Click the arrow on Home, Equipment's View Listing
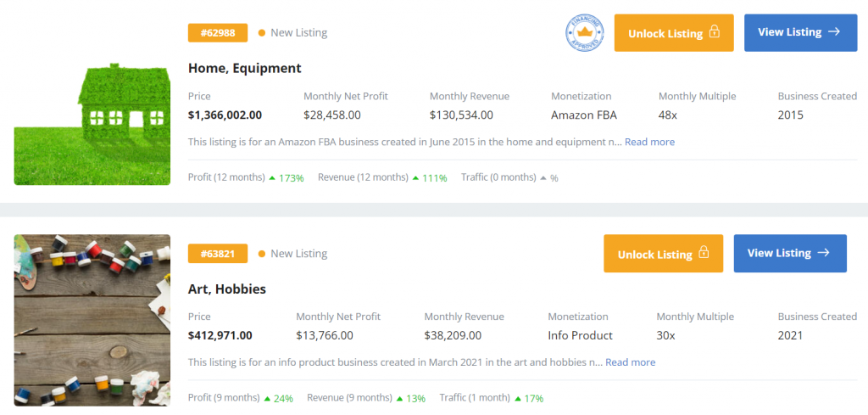Viewport: 868px width, 415px height. pos(834,32)
